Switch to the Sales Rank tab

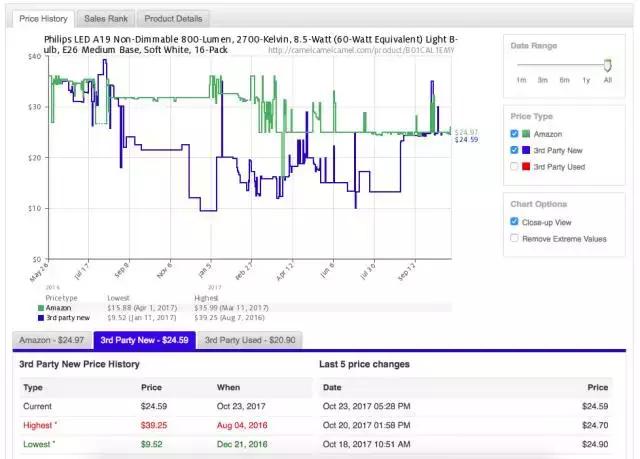(x=105, y=18)
